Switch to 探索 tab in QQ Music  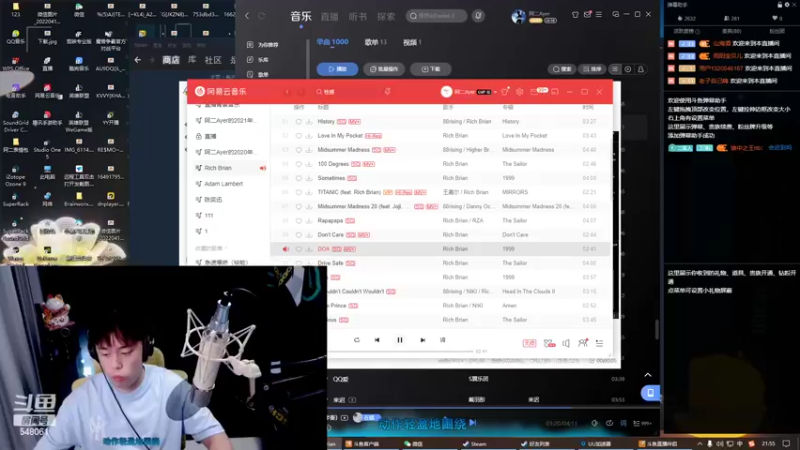386,16
